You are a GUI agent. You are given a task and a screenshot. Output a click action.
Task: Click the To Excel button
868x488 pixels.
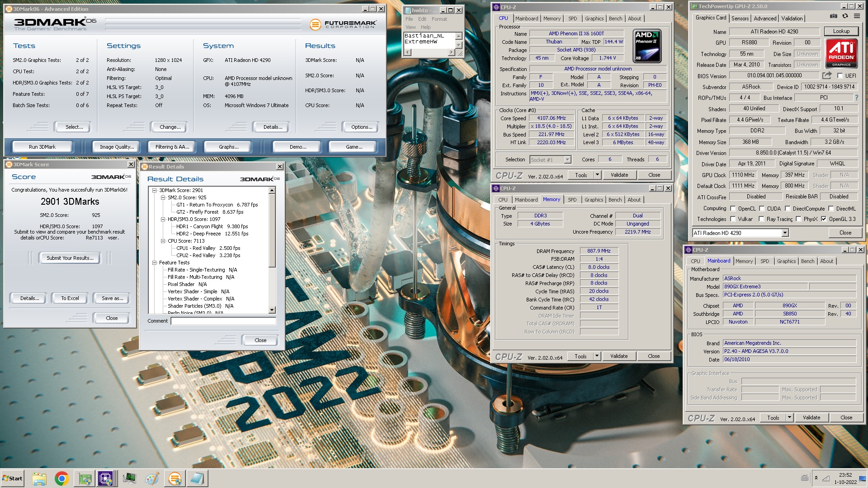tap(70, 298)
